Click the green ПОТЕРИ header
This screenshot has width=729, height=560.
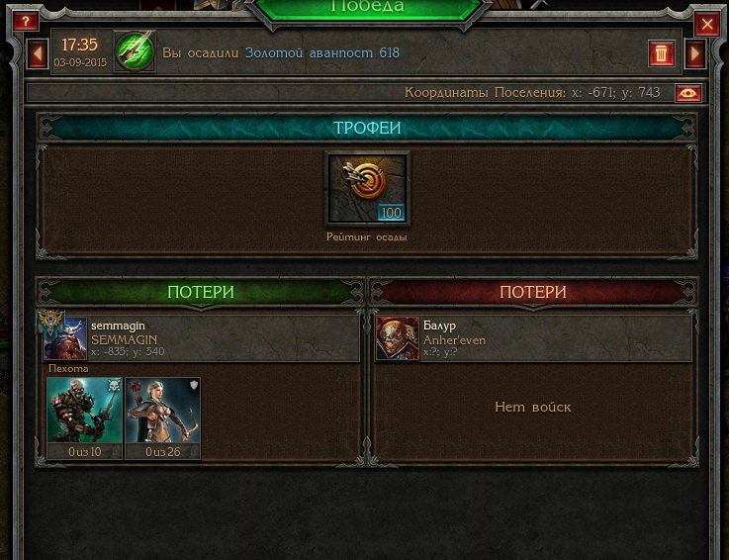[201, 292]
